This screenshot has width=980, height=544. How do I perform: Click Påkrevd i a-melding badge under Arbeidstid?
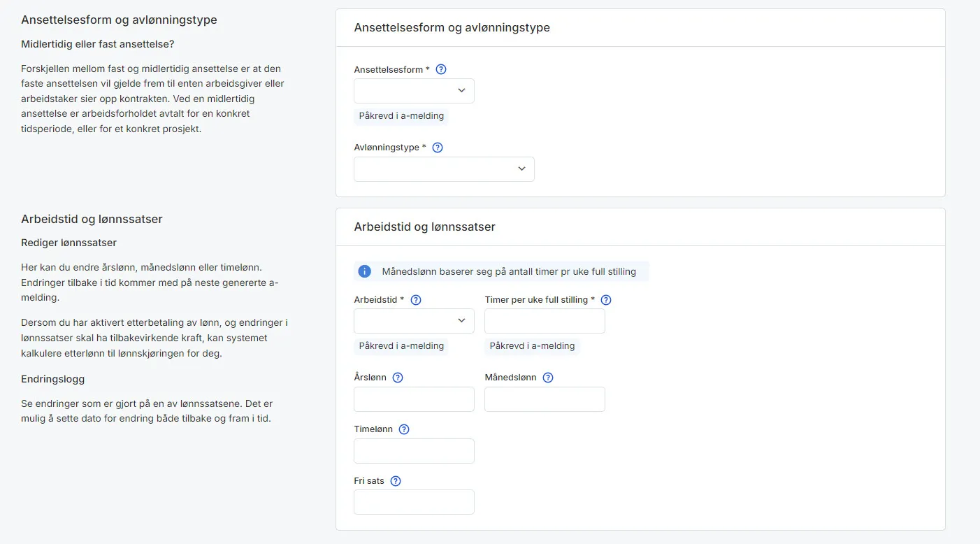(401, 345)
